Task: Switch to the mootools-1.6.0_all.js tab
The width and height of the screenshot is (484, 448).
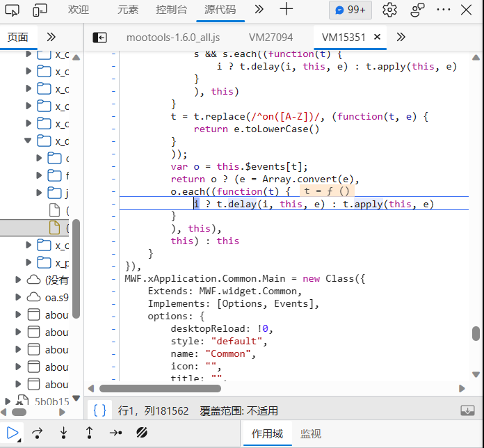Action: (173, 38)
